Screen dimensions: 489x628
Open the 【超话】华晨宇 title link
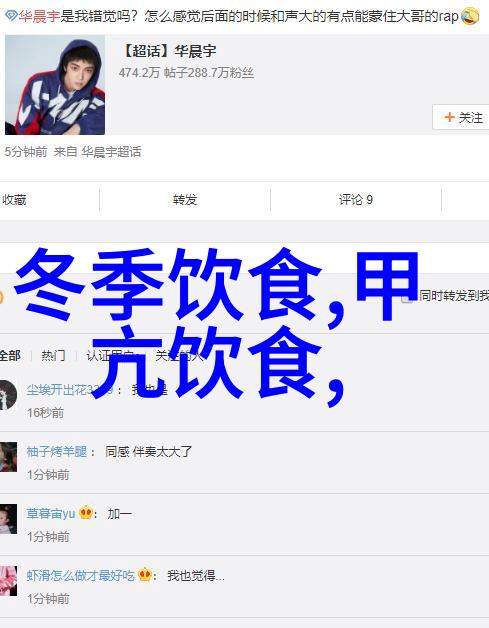(168, 51)
